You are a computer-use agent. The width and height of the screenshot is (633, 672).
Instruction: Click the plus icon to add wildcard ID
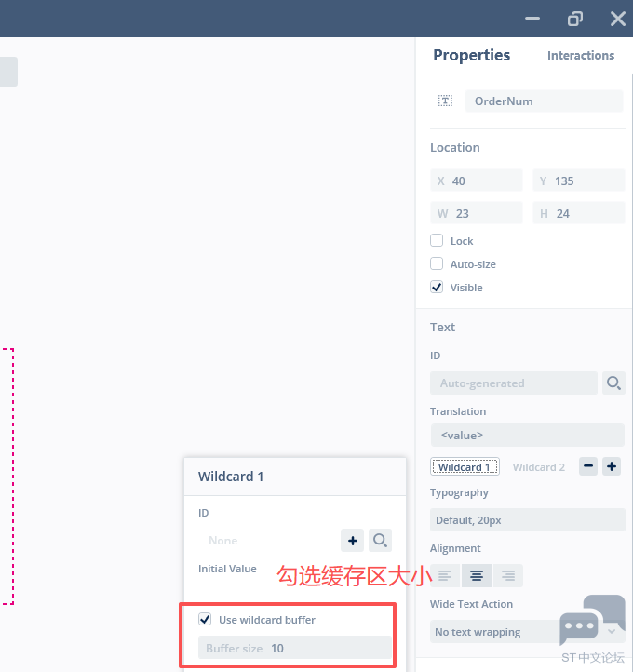coord(353,540)
